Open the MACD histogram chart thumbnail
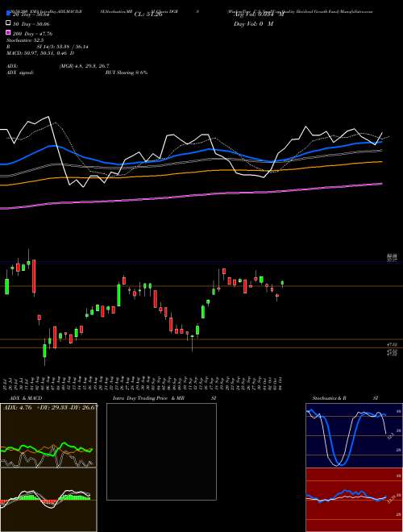 coord(48,500)
